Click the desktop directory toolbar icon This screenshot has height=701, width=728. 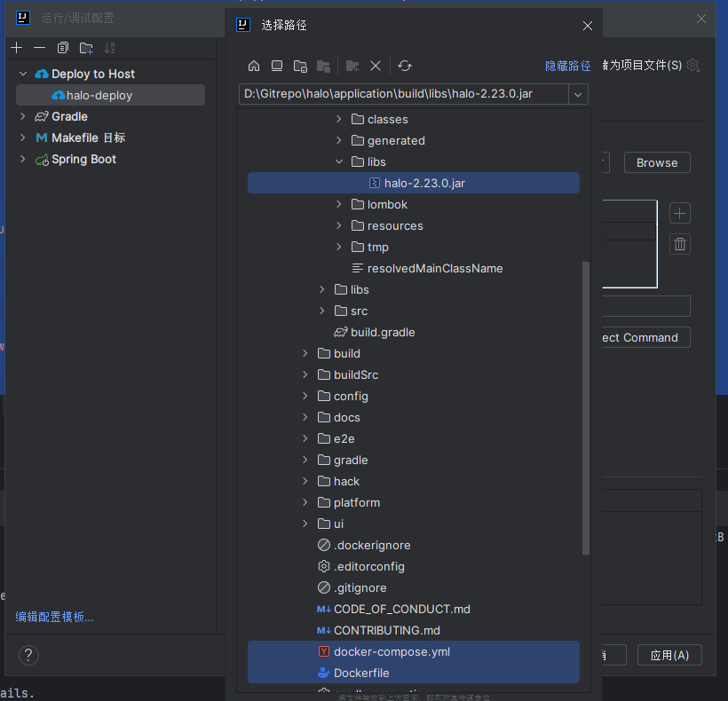pos(277,66)
